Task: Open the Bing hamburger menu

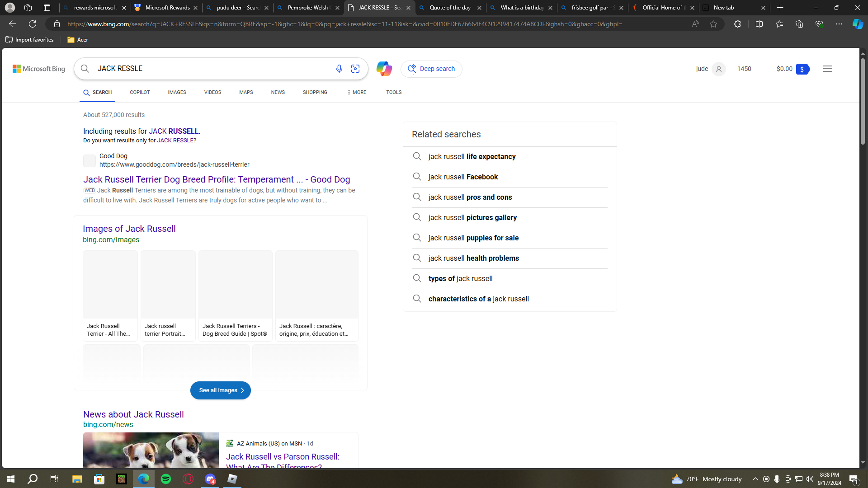Action: point(827,69)
